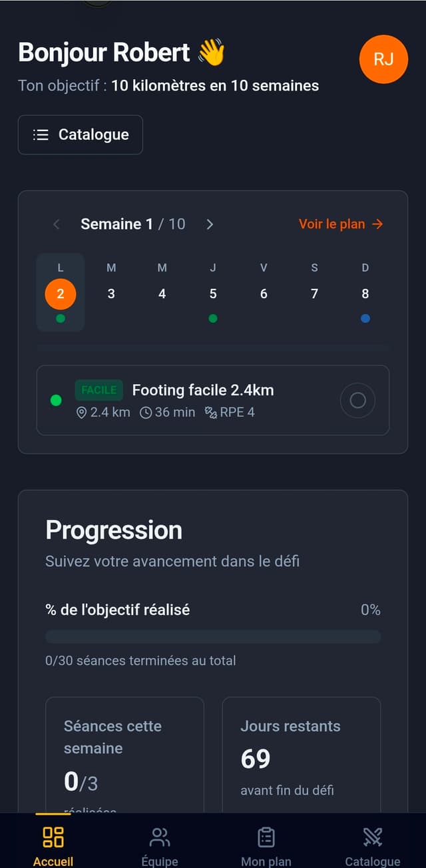Tap the green dot under Monday's date
The image size is (426, 868).
coord(61,318)
